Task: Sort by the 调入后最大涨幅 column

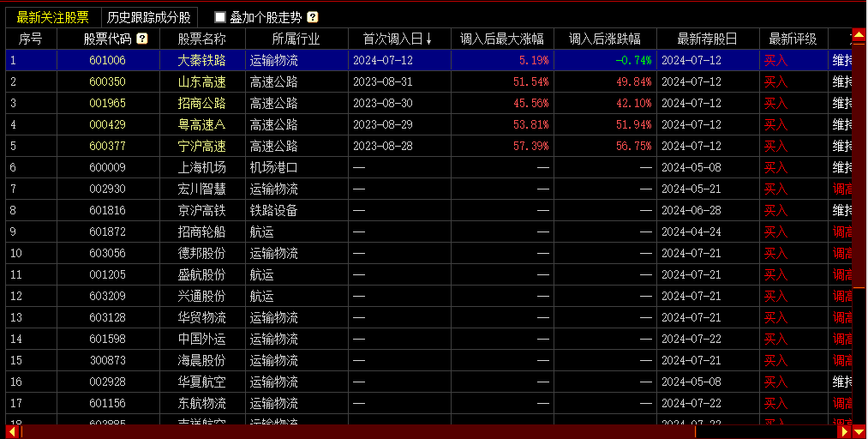Action: tap(501, 39)
